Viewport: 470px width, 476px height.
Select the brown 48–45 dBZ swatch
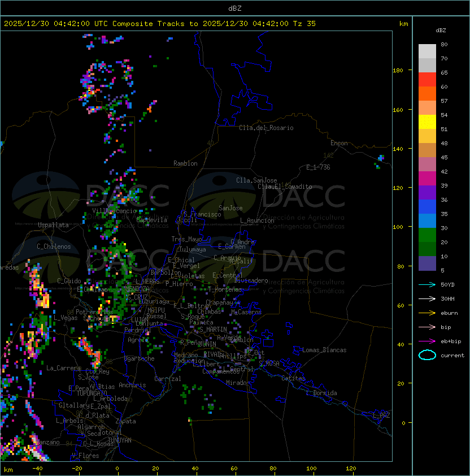427,150
